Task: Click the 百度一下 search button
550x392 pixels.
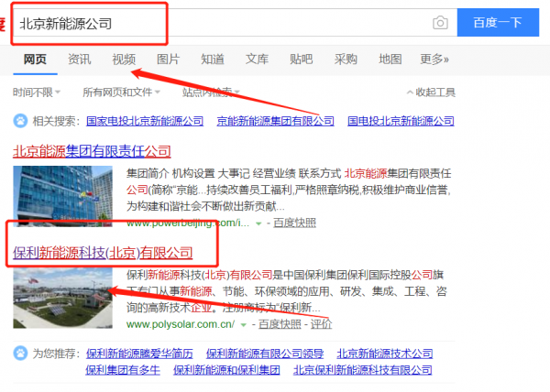Action: [x=498, y=22]
